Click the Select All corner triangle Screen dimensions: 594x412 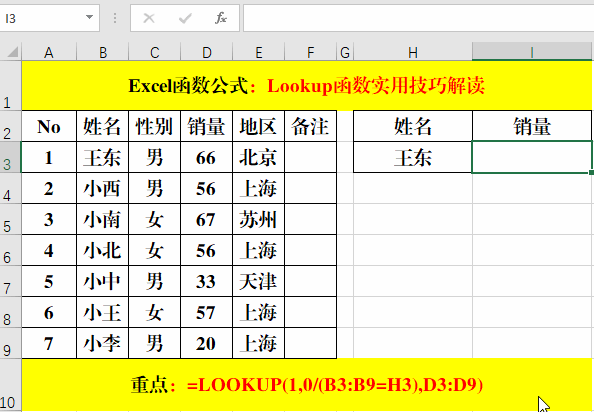13,52
